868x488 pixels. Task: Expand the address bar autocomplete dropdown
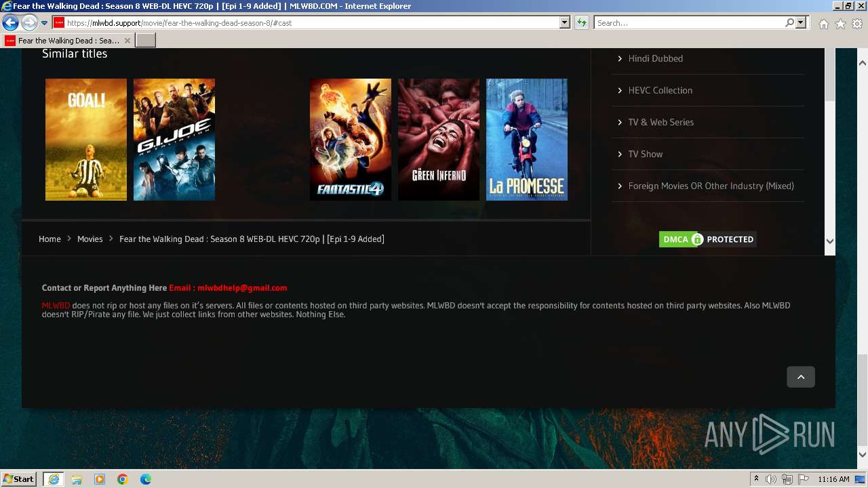[x=564, y=23]
